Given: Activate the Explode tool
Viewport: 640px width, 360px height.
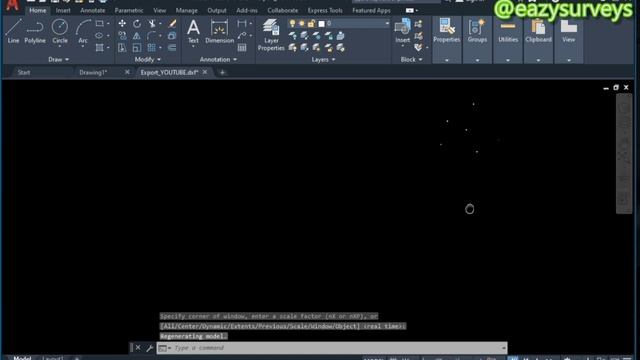Looking at the screenshot, I should coord(172,36).
